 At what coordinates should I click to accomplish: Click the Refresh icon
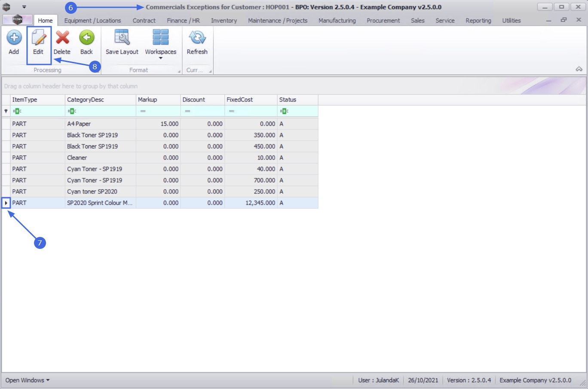197,38
